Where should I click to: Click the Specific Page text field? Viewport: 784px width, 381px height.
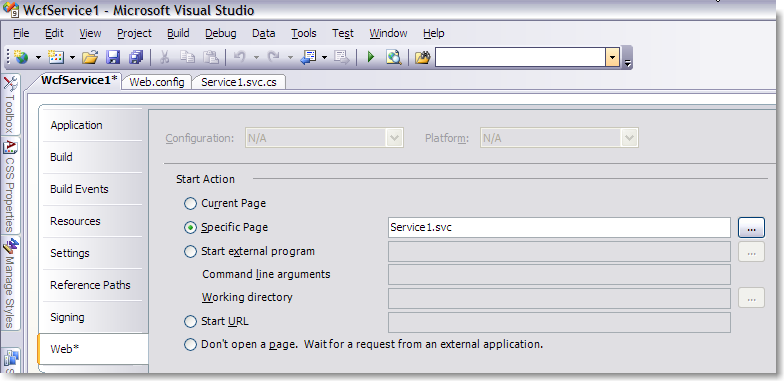pyautogui.click(x=559, y=228)
